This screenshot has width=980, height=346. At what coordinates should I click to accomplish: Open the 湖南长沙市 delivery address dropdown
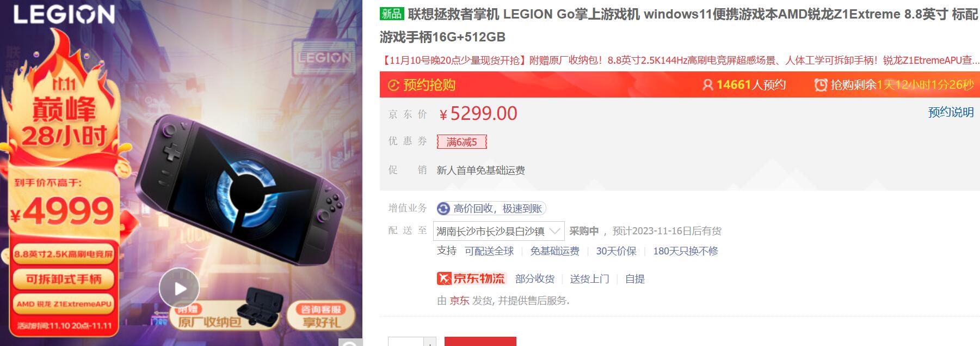[499, 231]
